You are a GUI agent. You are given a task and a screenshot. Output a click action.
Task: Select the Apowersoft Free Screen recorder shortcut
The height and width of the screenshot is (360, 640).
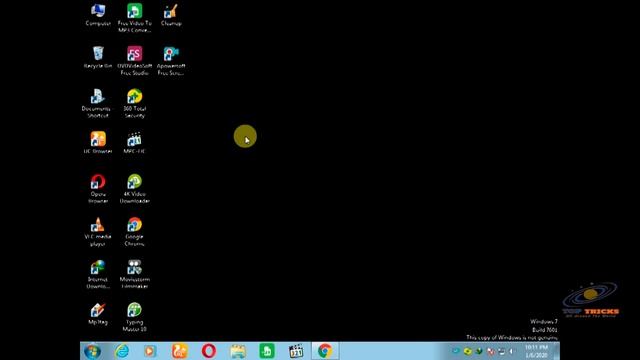tap(171, 61)
